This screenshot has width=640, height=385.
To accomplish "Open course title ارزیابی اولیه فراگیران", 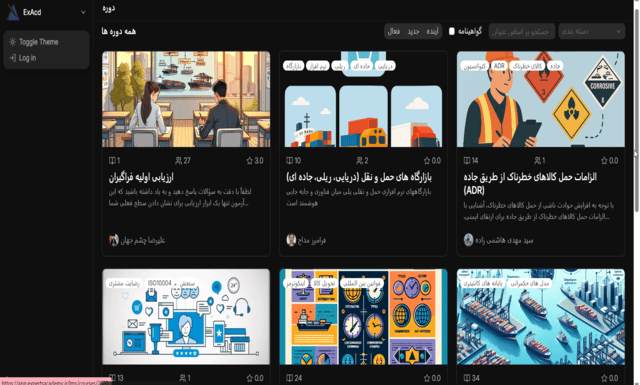I will pyautogui.click(x=141, y=177).
